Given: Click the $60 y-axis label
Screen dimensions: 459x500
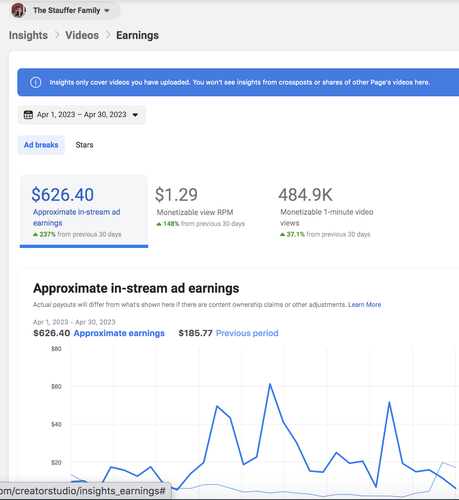Looking at the screenshot, I should (56, 387).
